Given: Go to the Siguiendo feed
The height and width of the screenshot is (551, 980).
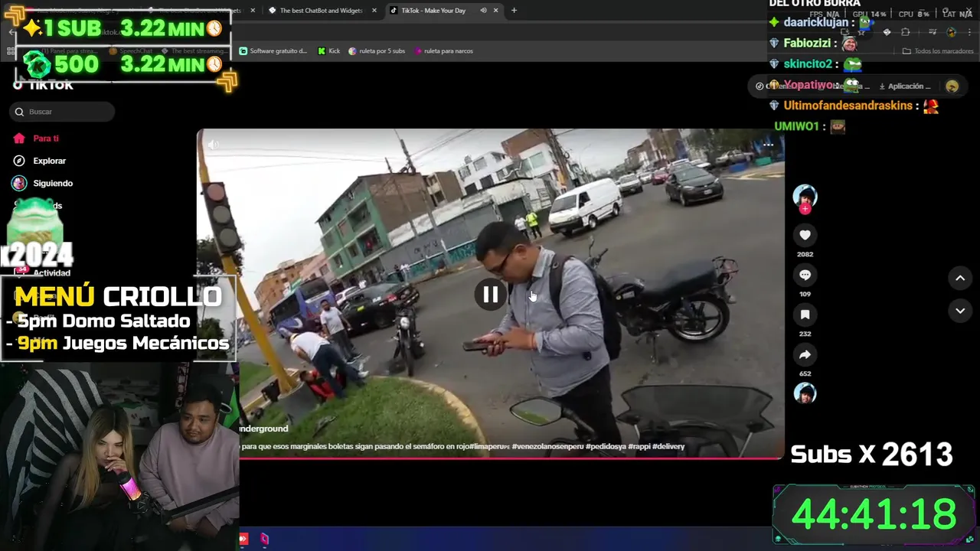Looking at the screenshot, I should [43, 183].
